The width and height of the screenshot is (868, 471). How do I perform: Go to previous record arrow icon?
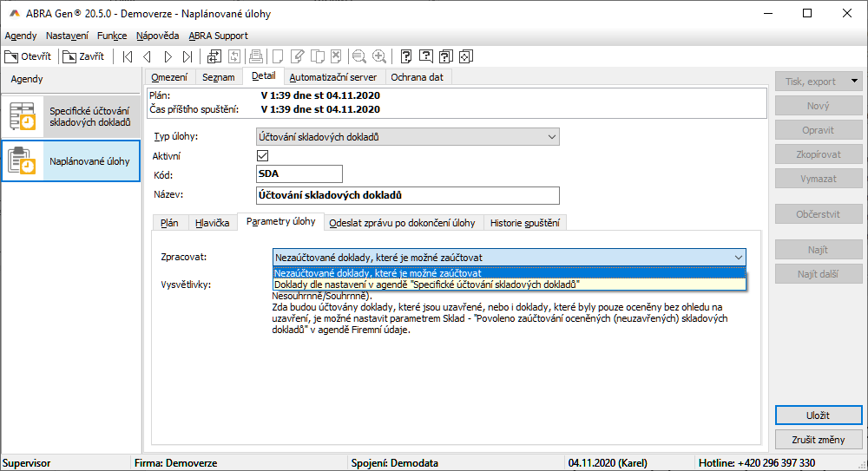[x=147, y=56]
